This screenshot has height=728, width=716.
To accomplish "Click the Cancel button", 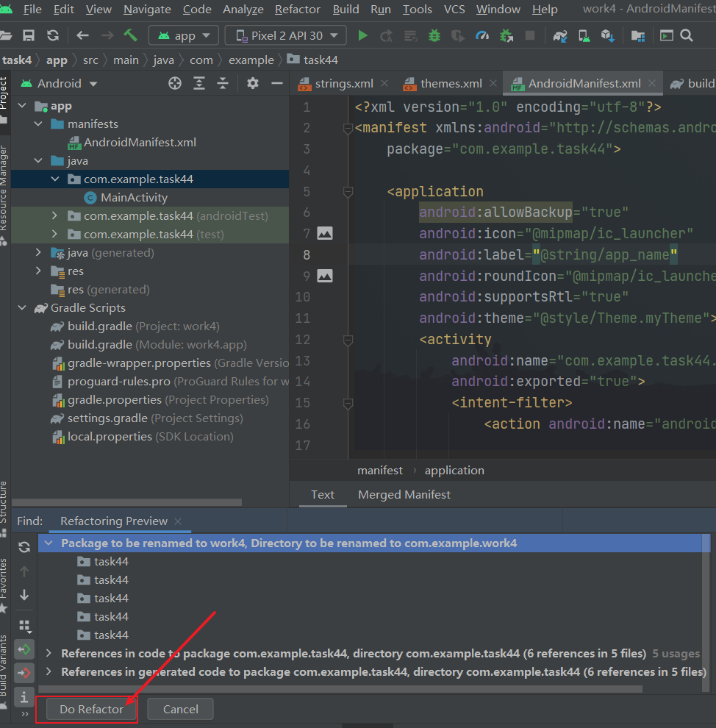I will 180,709.
